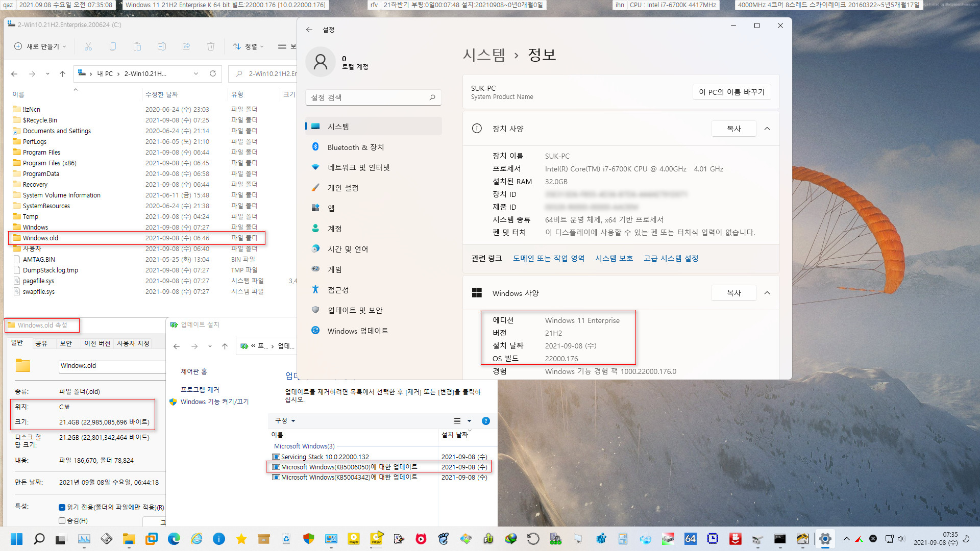The width and height of the screenshot is (980, 551).
Task: Select the KB5006050 update entry
Action: [378, 467]
